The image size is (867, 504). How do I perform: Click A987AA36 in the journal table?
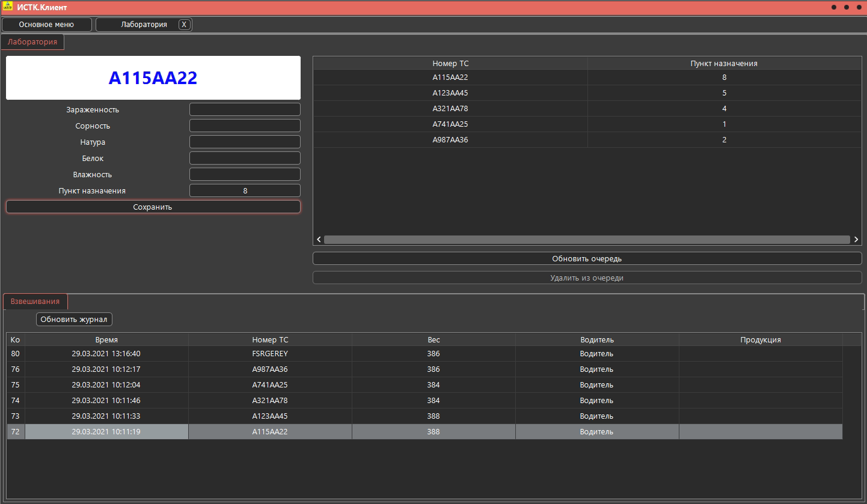(x=270, y=369)
